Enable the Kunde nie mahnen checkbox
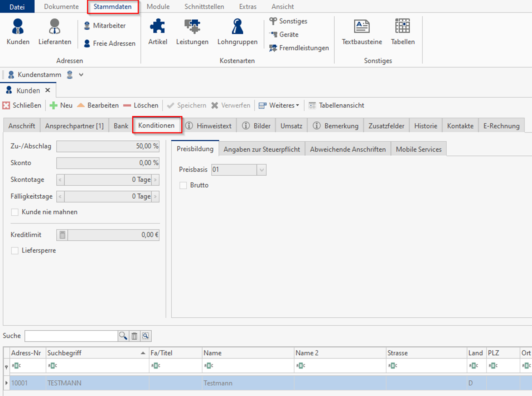Viewport: 532px width, 396px height. [15, 212]
